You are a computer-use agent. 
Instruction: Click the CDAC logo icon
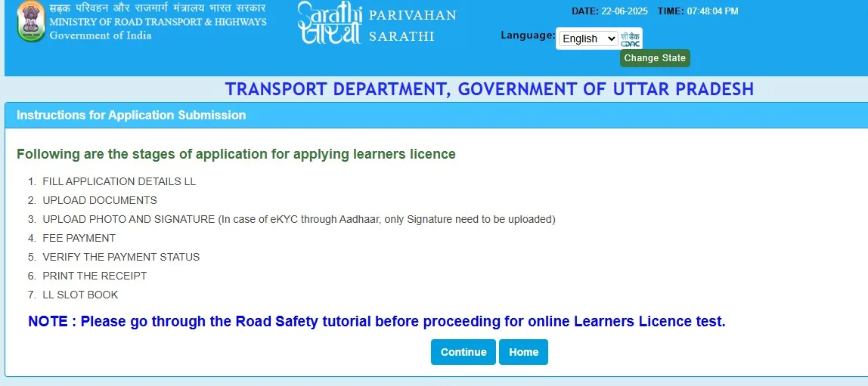[630, 39]
